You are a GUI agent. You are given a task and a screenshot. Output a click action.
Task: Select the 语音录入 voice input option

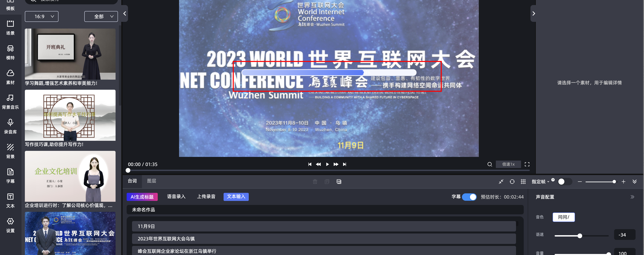(x=176, y=197)
